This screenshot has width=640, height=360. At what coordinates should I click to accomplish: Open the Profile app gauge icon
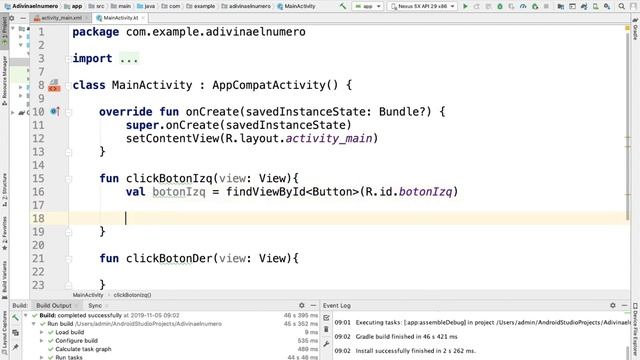pyautogui.click(x=523, y=6)
